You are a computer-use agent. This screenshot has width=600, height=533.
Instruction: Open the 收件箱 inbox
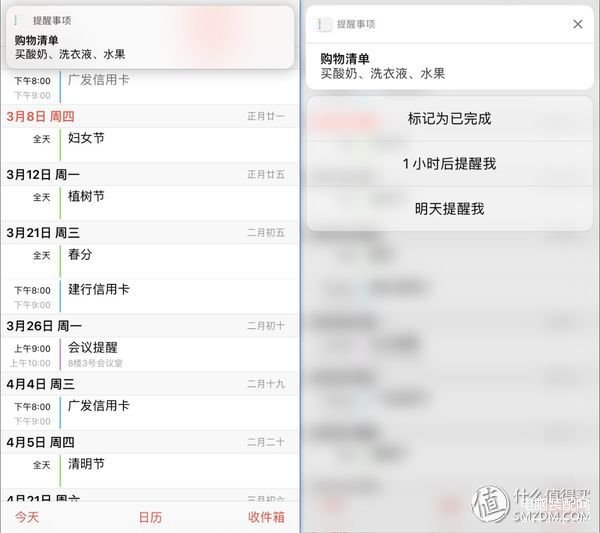[x=266, y=517]
